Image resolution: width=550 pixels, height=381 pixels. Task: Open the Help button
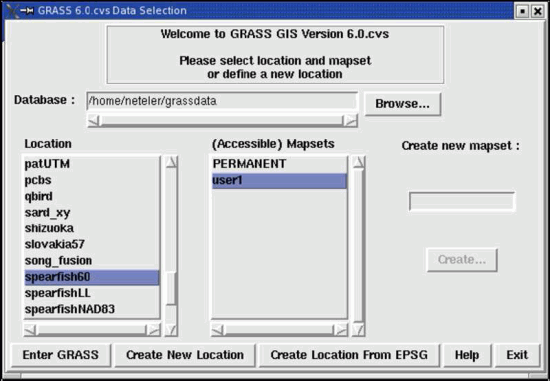[467, 355]
